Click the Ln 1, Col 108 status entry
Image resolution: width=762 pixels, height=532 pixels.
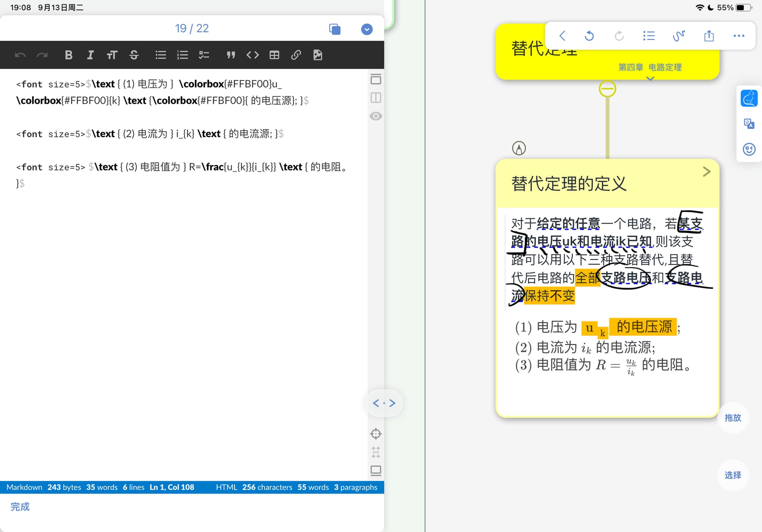[x=172, y=487]
